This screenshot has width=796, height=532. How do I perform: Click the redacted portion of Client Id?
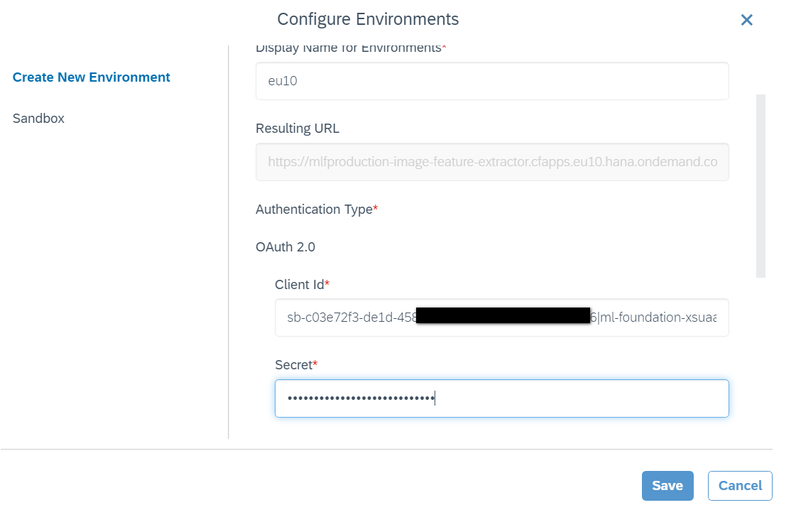(503, 315)
